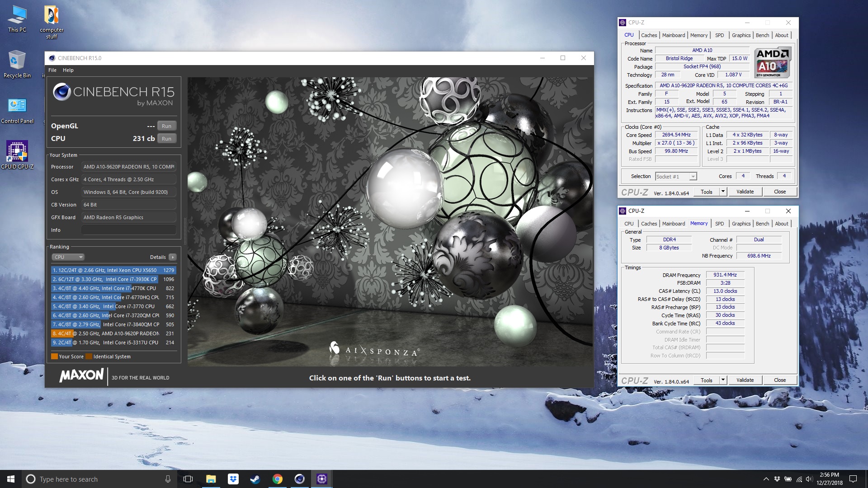Image resolution: width=868 pixels, height=488 pixels.
Task: Open the CPU ranking type dropdown
Action: click(x=68, y=257)
